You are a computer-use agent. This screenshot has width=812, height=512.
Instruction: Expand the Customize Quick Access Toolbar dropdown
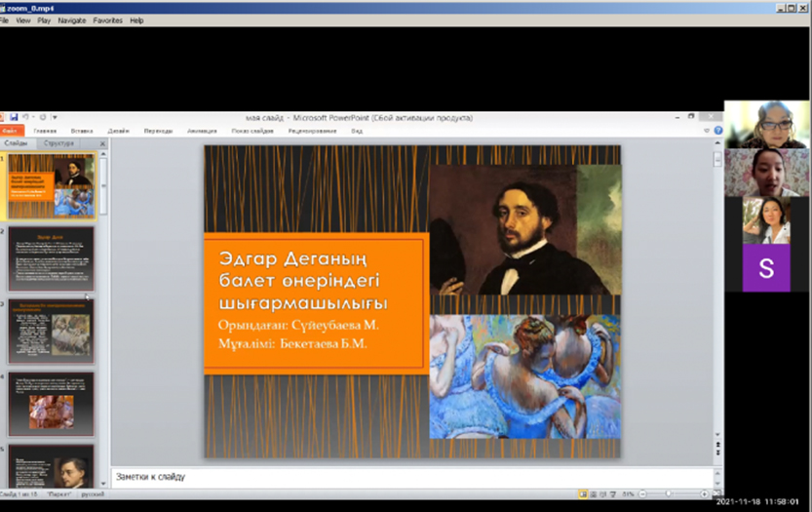[x=55, y=118]
